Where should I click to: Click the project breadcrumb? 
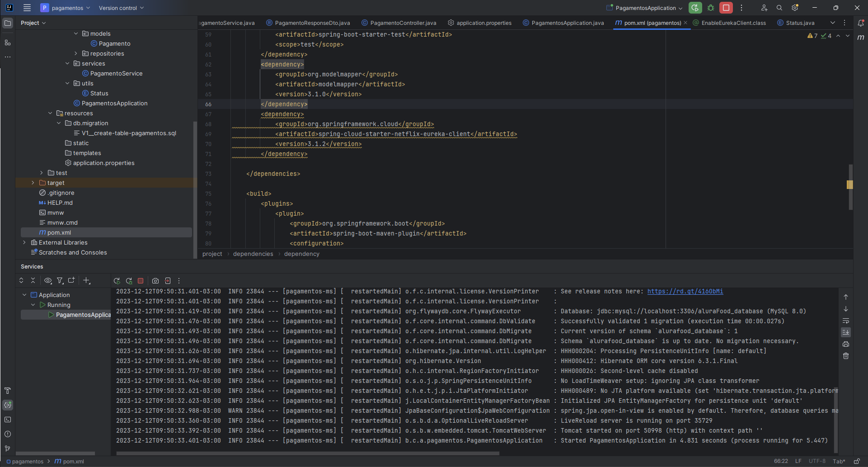212,254
